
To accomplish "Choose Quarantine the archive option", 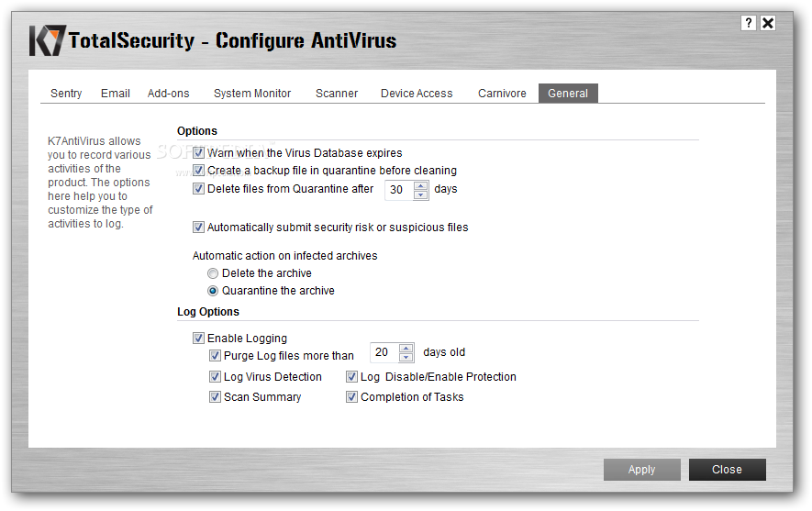I will (x=213, y=291).
